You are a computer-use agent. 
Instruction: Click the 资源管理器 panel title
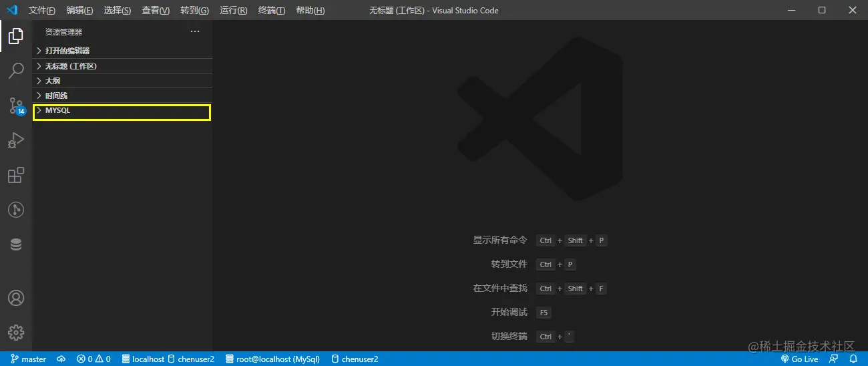pyautogui.click(x=63, y=31)
